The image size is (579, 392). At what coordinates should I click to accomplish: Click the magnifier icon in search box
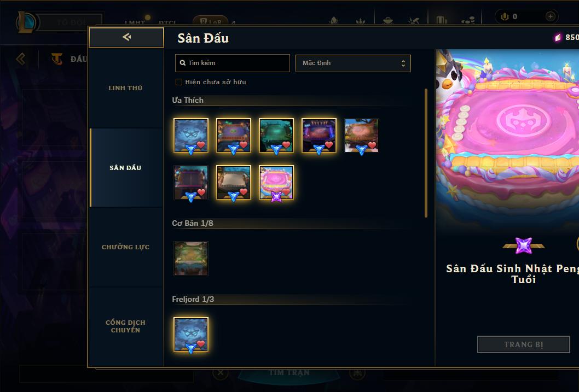(x=182, y=63)
